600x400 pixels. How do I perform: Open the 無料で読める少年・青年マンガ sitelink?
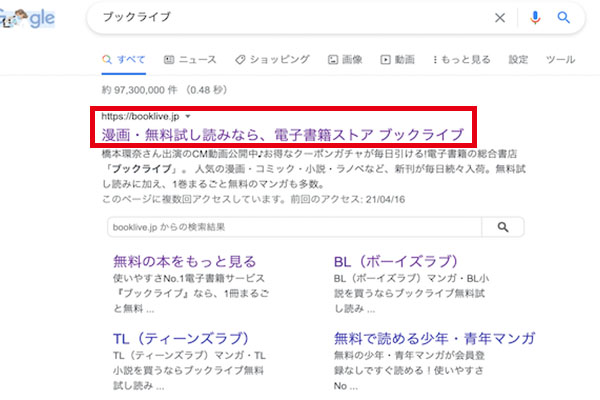point(434,338)
